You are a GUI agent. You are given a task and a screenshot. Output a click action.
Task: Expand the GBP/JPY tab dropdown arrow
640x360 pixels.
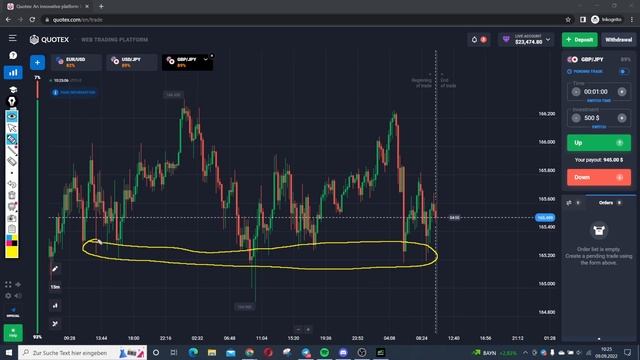206,60
